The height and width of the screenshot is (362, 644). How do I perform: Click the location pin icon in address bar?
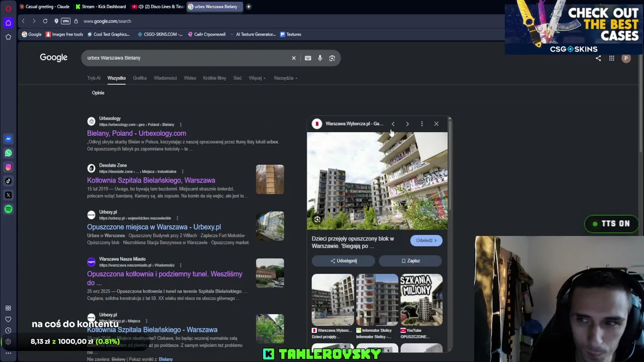56,21
